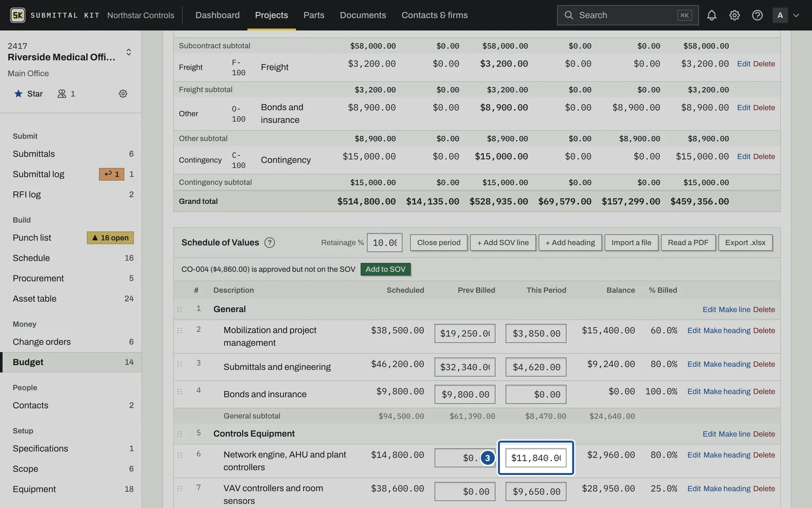Viewport: 812px width, 508px height.
Task: Star the Riverside Medical project
Action: [28, 93]
